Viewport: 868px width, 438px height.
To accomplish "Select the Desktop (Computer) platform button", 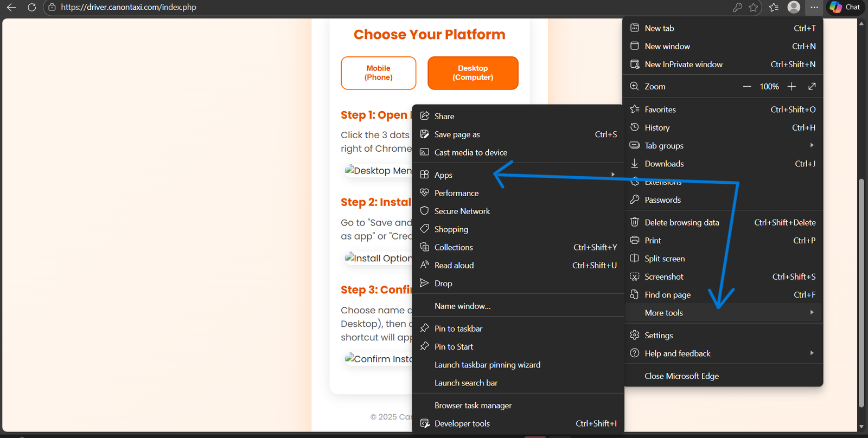I will (473, 73).
